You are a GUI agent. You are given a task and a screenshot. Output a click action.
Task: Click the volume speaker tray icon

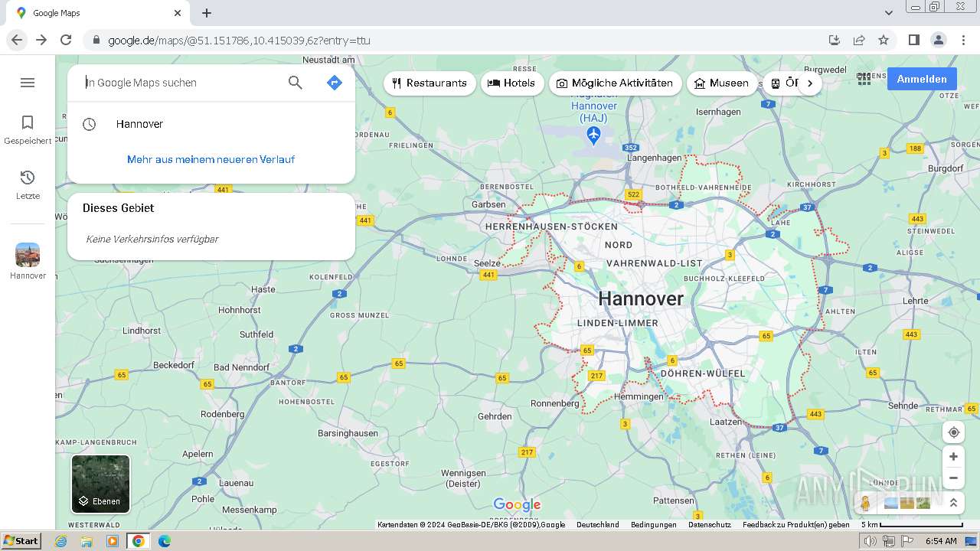click(871, 541)
